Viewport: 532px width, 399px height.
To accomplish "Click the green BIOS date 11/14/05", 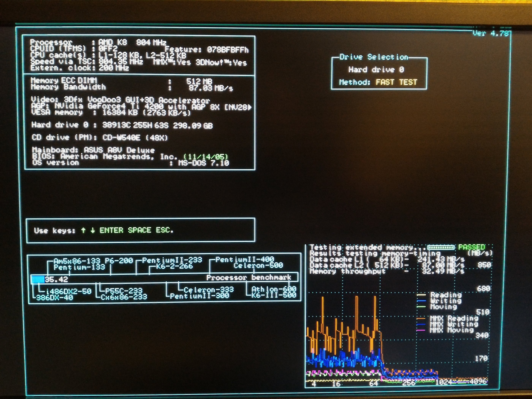I will point(205,157).
